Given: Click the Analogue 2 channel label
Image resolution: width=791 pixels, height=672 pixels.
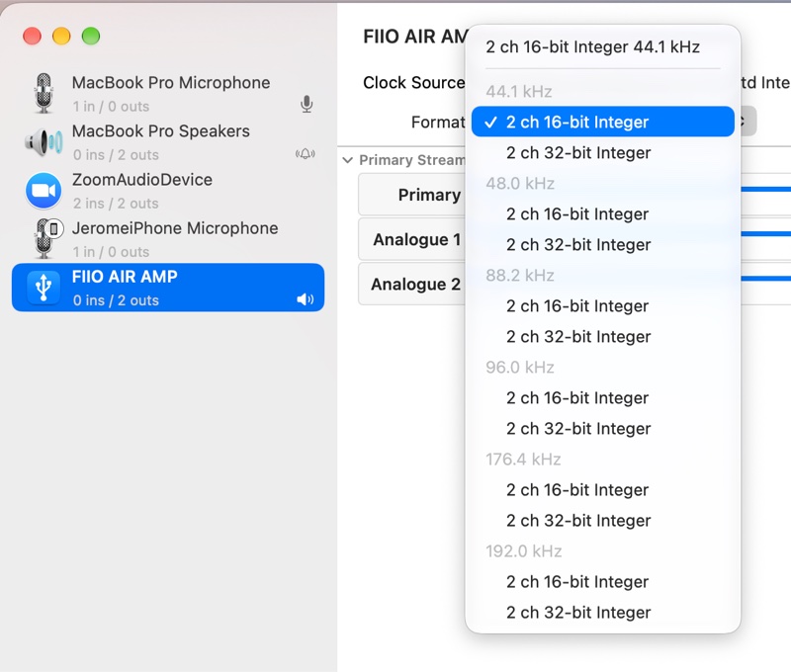Looking at the screenshot, I should coord(415,285).
